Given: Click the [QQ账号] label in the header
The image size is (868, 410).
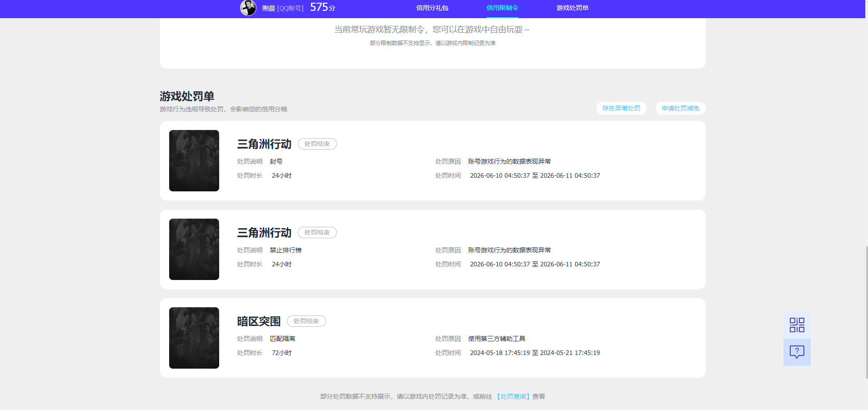Looking at the screenshot, I should coord(290,8).
